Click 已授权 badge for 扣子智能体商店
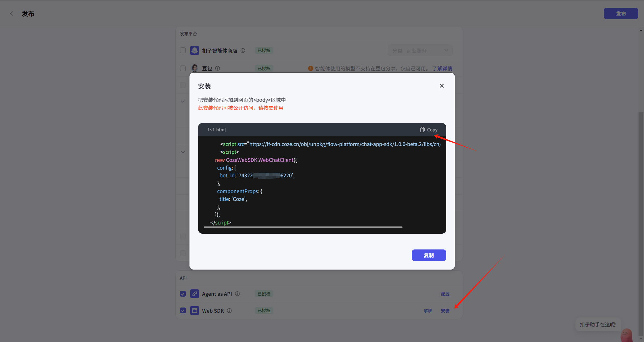Viewport: 644px width, 342px height. coord(264,51)
